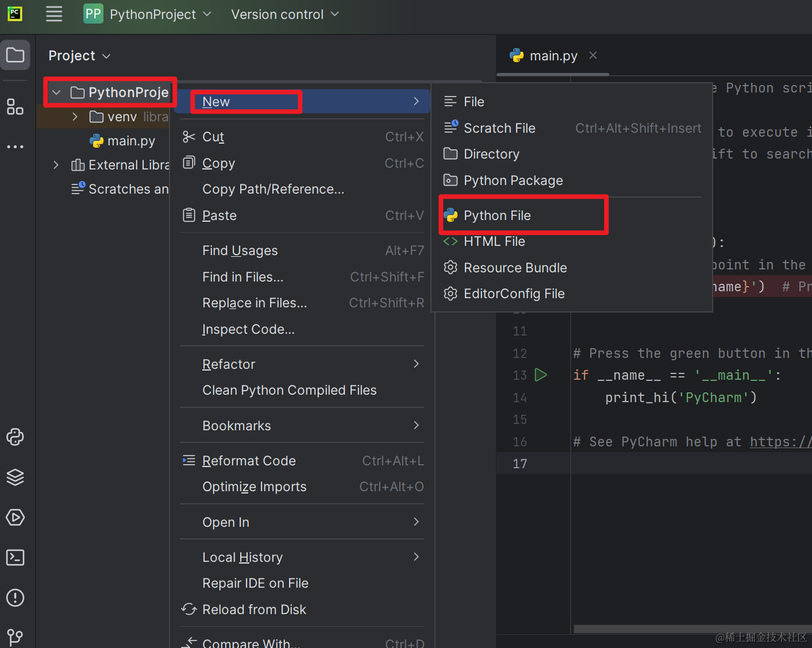Click line number 17 in gutter
The image size is (812, 648).
(x=520, y=464)
